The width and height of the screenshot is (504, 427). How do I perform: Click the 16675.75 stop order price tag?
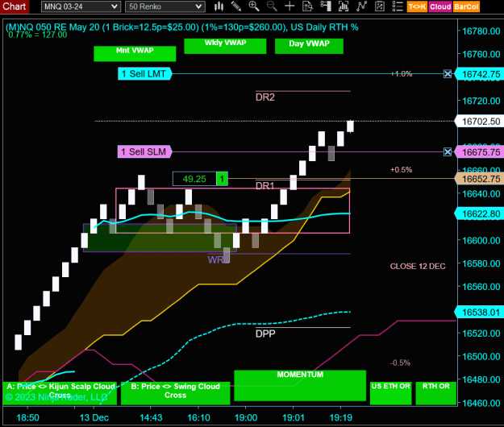(480, 151)
